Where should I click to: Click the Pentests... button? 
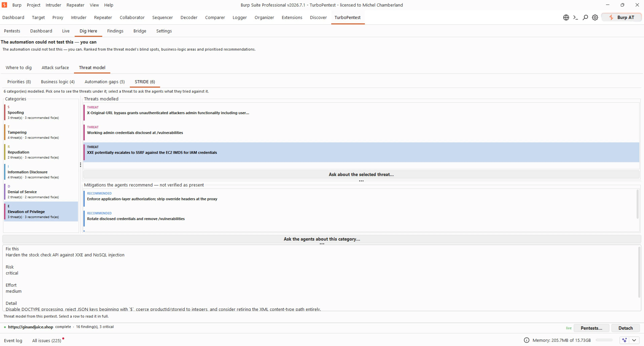click(x=591, y=328)
